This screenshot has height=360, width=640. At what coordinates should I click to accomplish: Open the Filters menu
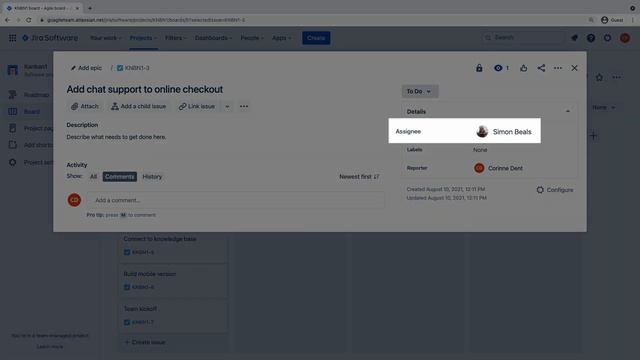click(x=176, y=38)
